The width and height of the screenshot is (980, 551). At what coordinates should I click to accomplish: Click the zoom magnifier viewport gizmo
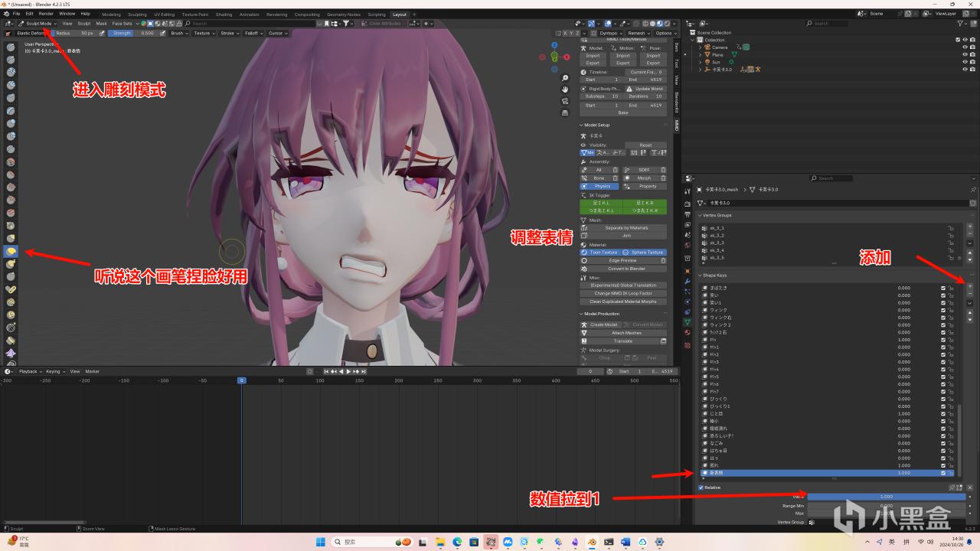click(564, 78)
